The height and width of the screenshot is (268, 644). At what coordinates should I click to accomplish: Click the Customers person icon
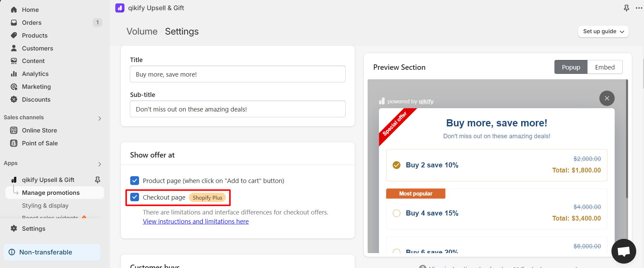14,48
